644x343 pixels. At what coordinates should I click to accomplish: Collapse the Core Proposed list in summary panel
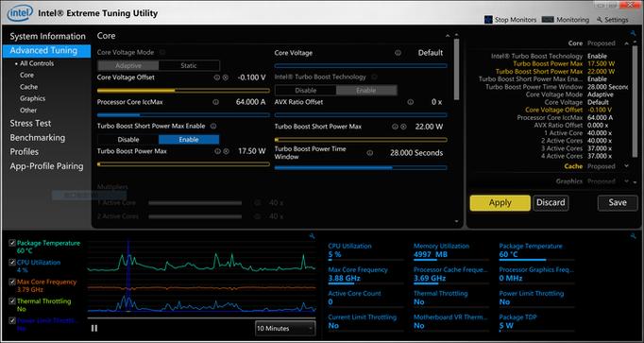626,43
